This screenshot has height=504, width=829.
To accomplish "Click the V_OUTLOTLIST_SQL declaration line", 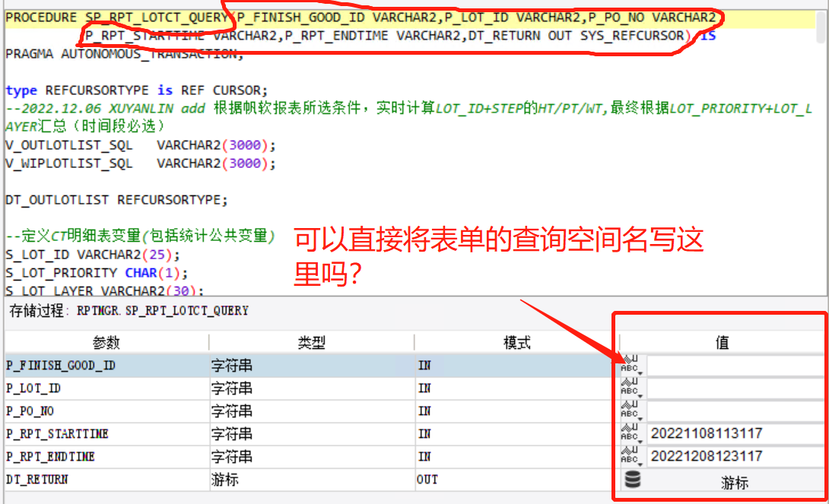I will click(141, 145).
